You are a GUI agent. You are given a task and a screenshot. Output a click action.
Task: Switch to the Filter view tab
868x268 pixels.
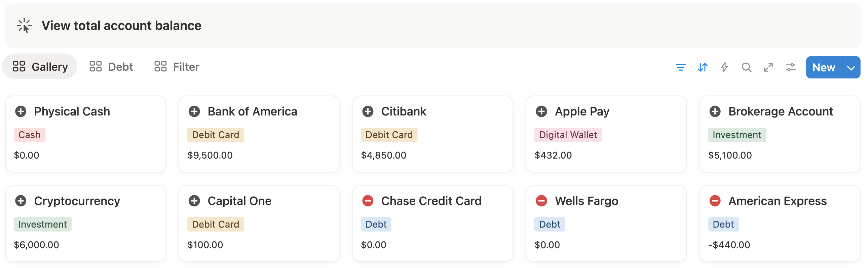coord(177,66)
